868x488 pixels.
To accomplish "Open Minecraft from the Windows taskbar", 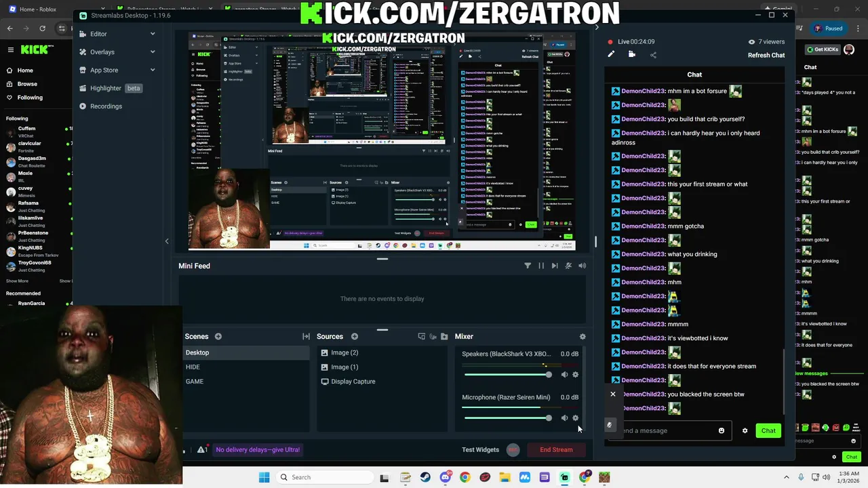I will tap(604, 477).
